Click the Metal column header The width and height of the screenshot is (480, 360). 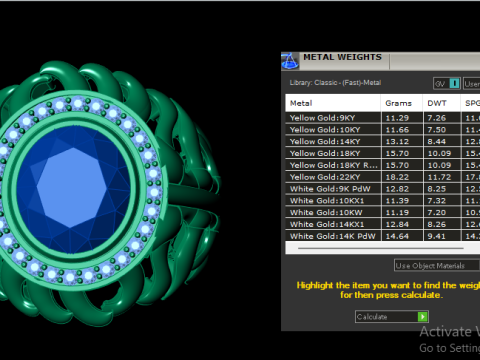tap(333, 103)
